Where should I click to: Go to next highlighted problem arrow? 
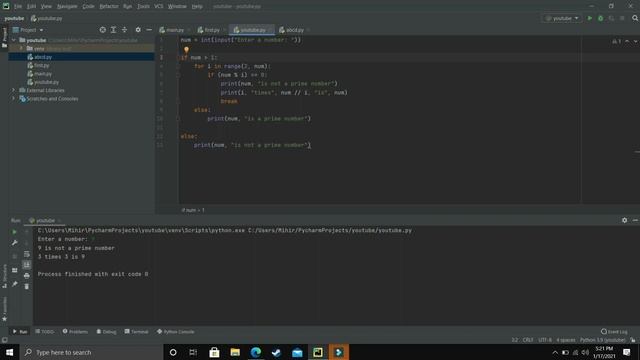(635, 41)
